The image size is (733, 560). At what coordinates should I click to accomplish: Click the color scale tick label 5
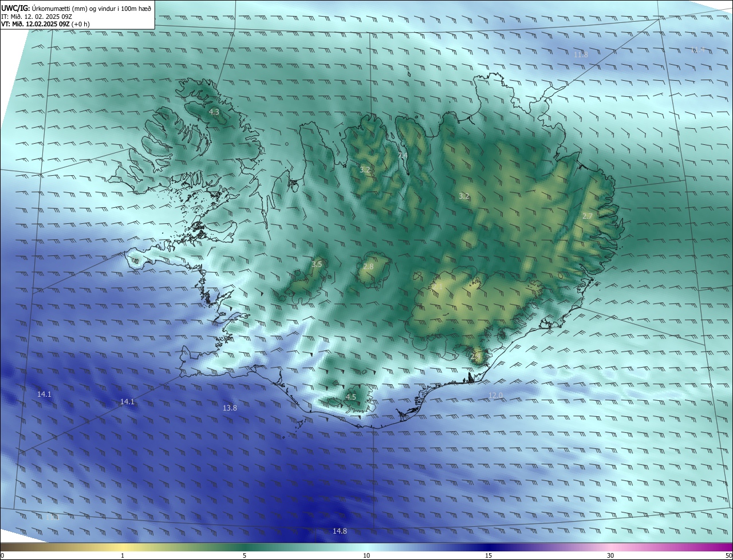(x=245, y=555)
